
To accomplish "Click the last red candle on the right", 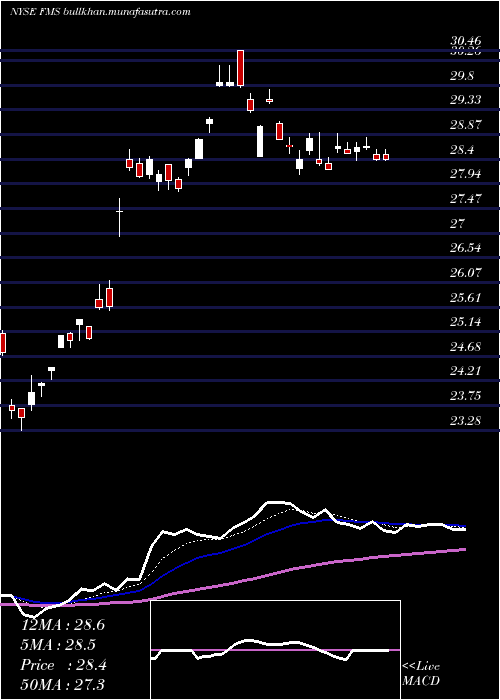I will click(386, 156).
